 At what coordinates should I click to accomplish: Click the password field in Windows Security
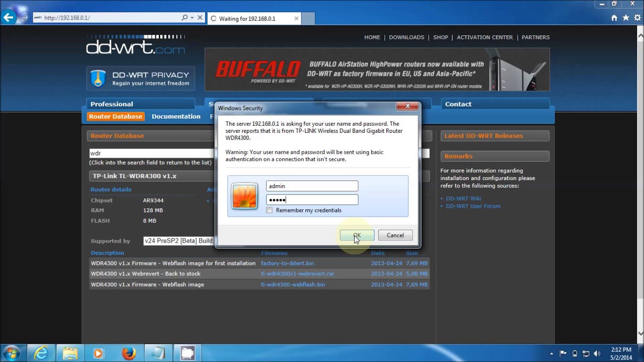[312, 200]
